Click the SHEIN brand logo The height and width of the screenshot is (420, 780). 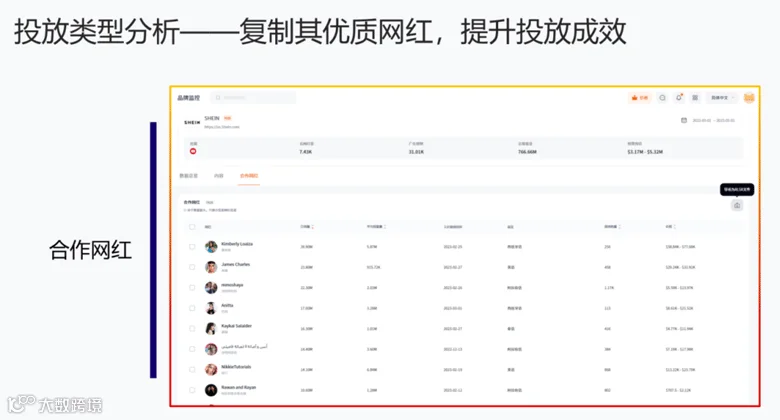192,122
